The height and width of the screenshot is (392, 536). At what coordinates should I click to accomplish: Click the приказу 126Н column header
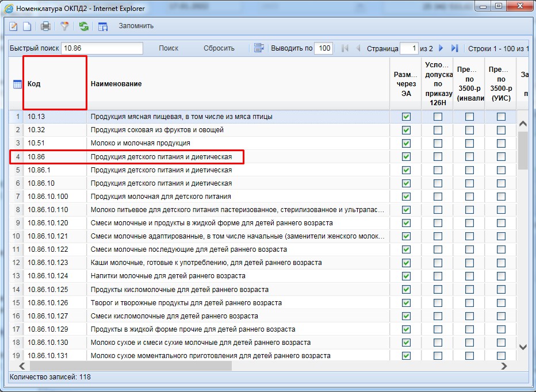tap(438, 84)
